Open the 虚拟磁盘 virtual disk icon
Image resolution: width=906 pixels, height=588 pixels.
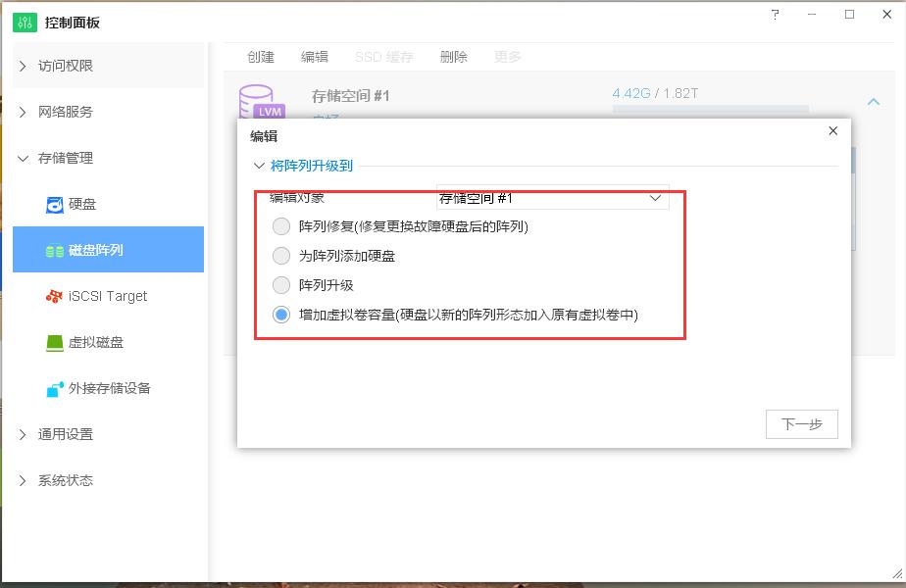54,343
